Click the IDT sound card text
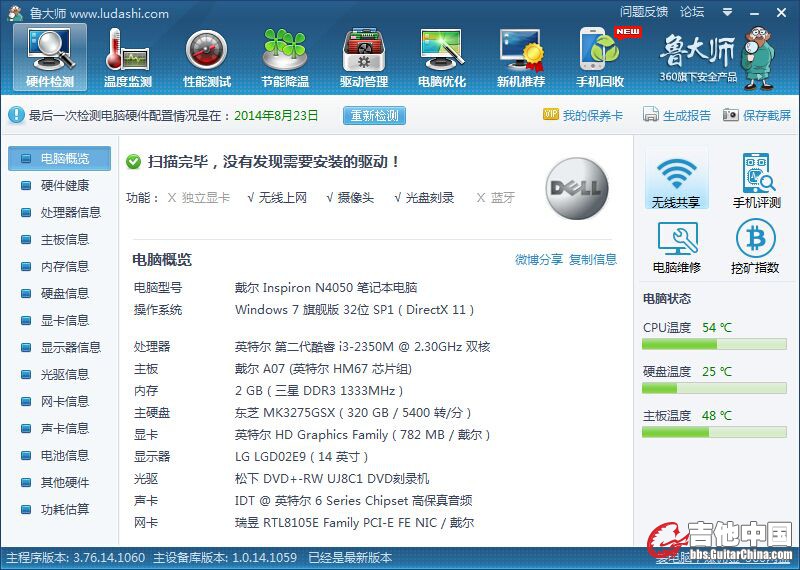This screenshot has width=800, height=570. click(353, 501)
